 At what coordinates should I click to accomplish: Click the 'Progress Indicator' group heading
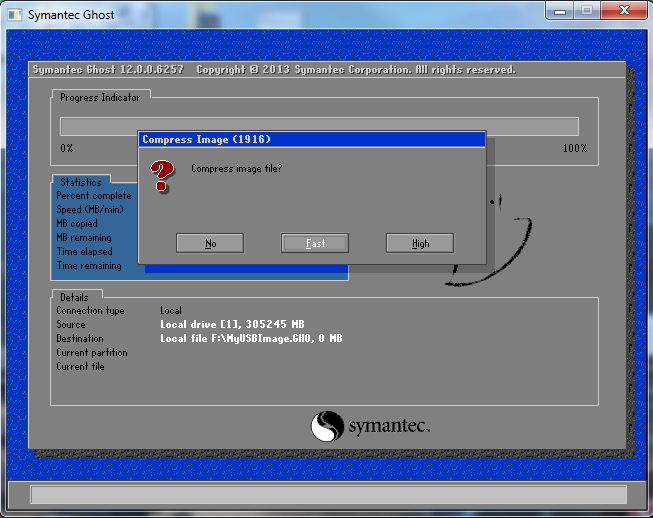[100, 97]
